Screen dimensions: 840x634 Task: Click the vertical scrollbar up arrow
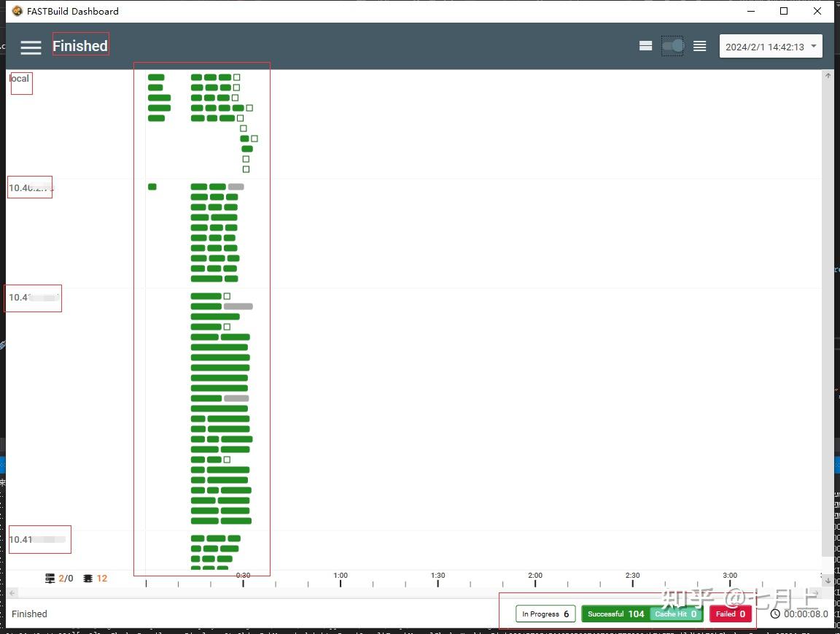pos(828,76)
